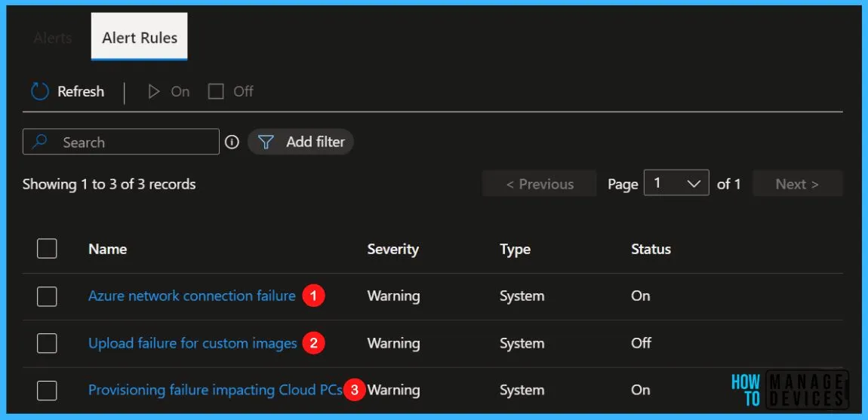Tick the select-all checkbox in header

tap(47, 249)
